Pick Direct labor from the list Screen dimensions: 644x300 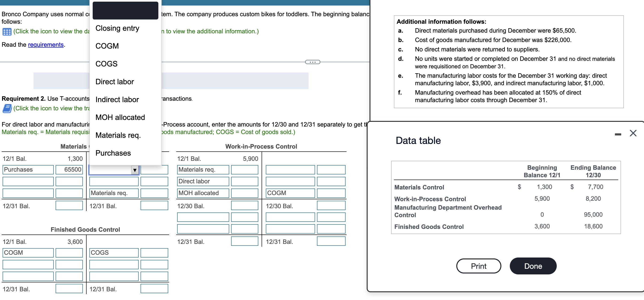[114, 82]
